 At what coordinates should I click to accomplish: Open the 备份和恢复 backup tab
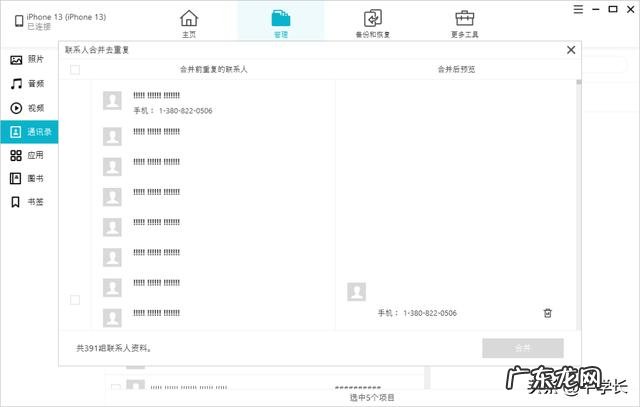point(373,24)
